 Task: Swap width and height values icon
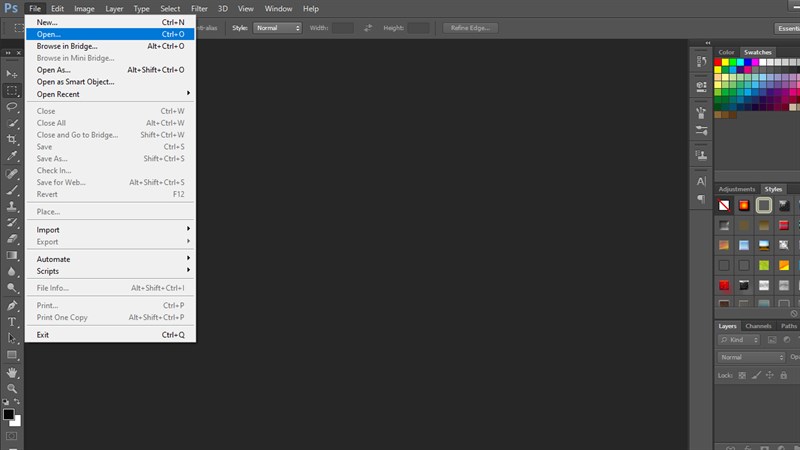(x=368, y=28)
